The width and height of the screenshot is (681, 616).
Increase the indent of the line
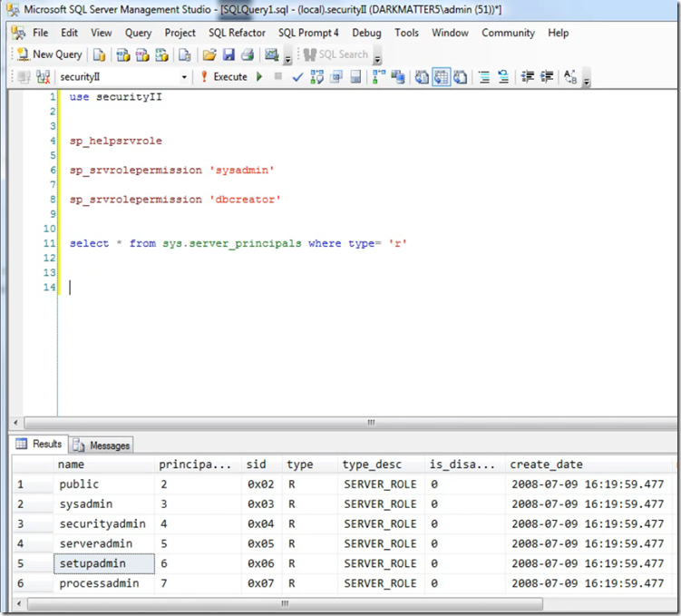[547, 77]
